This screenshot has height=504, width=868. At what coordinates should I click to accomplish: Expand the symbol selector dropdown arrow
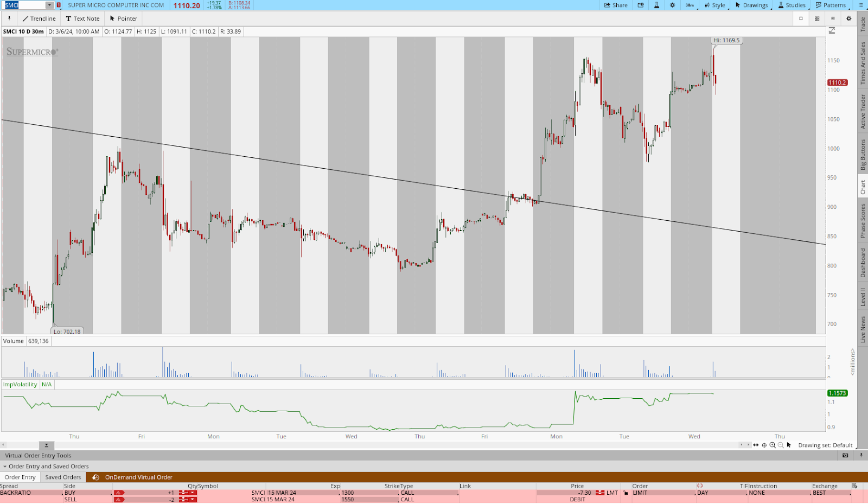49,5
